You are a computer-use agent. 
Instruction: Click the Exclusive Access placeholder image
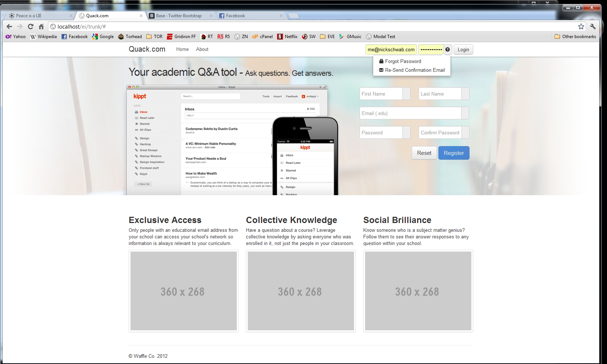point(183,291)
